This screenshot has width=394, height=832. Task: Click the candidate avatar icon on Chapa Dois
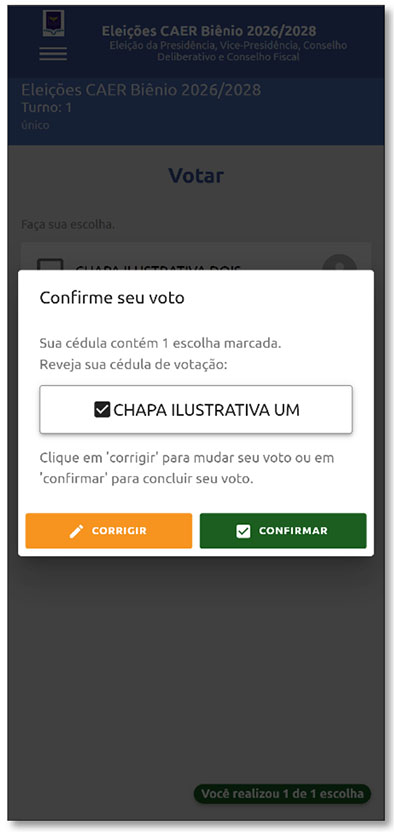coord(339,263)
